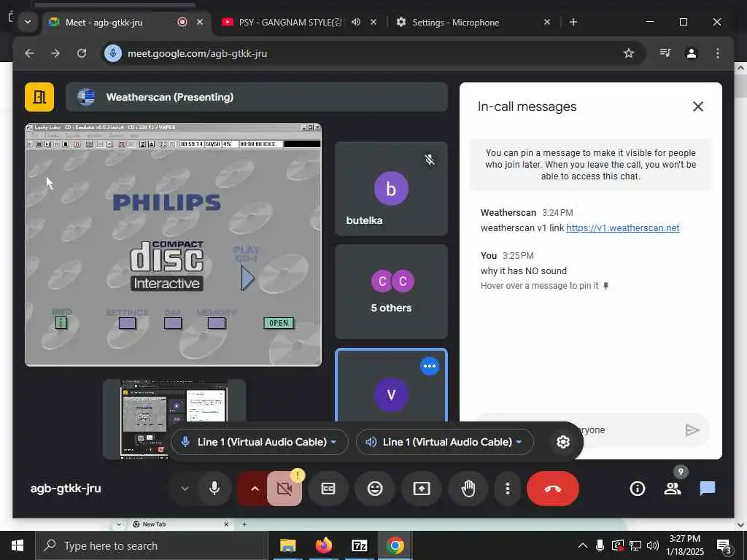
Task: Open a new Chrome tab
Action: coord(573,22)
